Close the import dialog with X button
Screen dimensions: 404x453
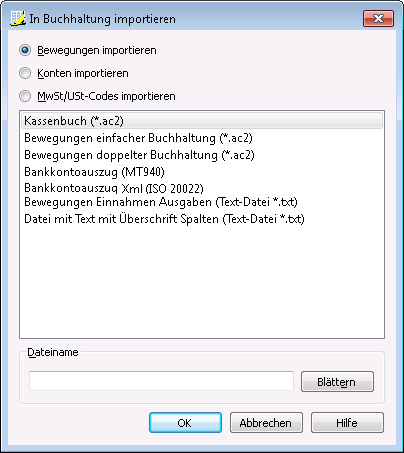[378, 18]
